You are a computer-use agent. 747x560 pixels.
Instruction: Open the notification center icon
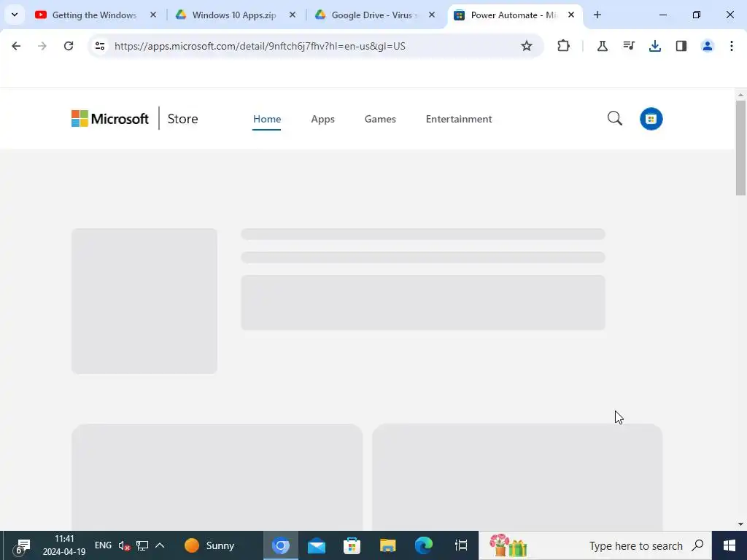point(21,546)
